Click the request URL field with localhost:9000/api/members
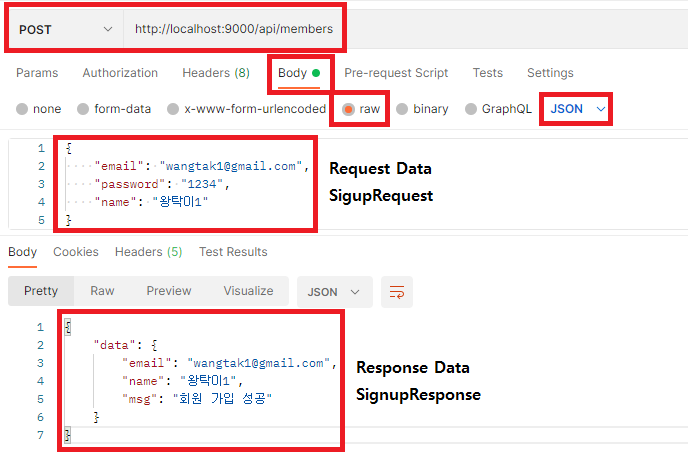688x458 pixels. pyautogui.click(x=234, y=29)
